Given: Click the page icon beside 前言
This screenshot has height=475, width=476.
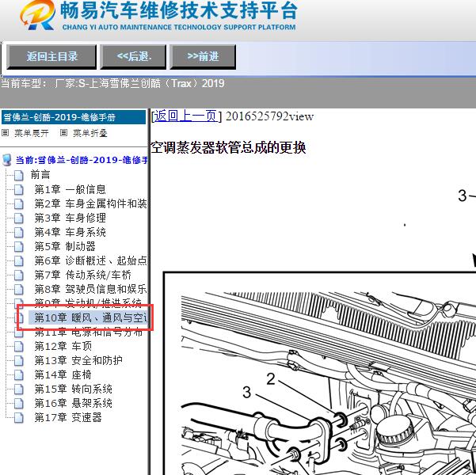Looking at the screenshot, I should click(19, 176).
